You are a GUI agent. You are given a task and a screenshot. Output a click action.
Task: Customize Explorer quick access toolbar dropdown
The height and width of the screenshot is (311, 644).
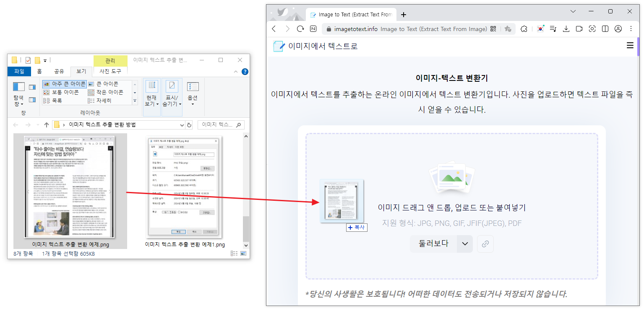[45, 61]
